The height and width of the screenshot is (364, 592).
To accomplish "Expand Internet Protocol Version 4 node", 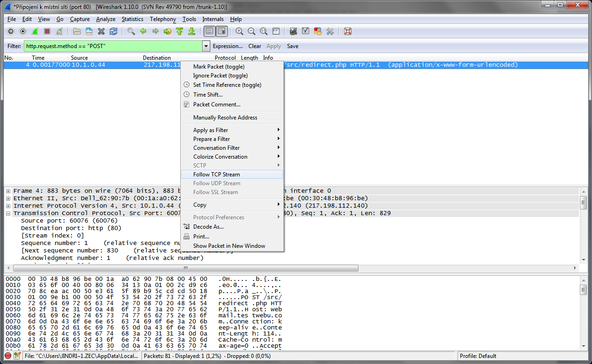I will (8, 206).
